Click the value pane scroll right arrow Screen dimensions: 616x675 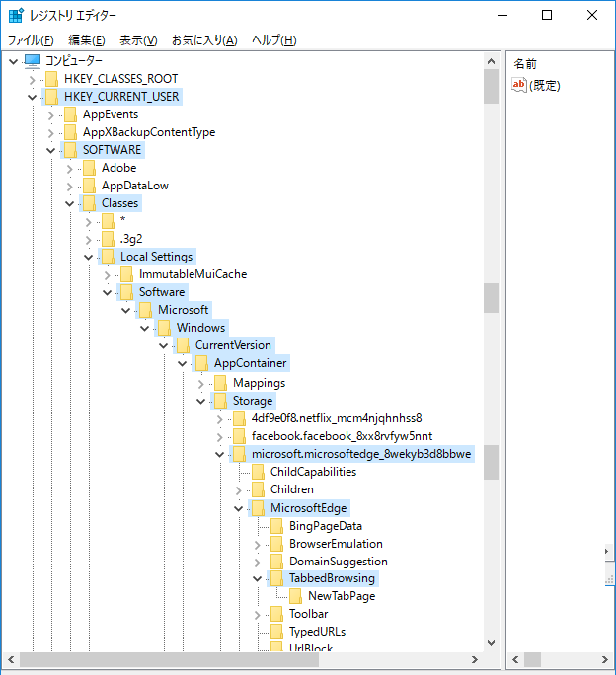[x=605, y=660]
